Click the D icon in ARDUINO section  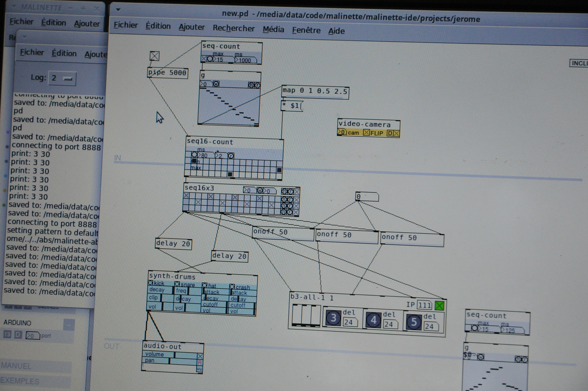coord(18,335)
